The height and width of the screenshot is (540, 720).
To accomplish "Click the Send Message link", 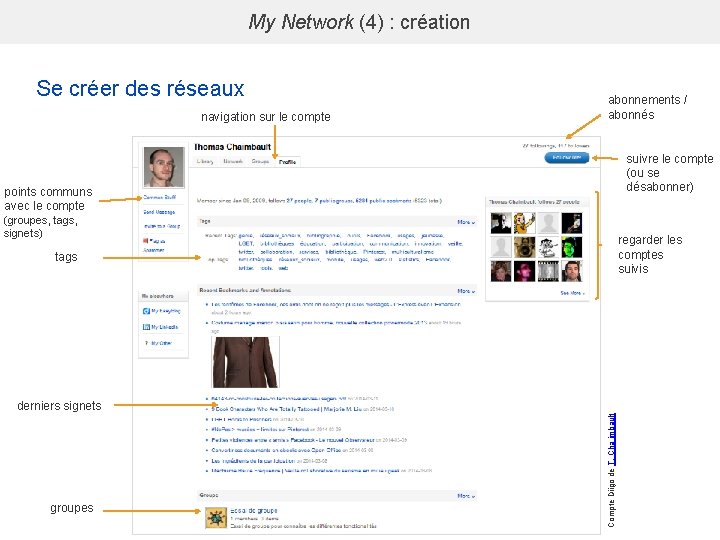I will [159, 212].
